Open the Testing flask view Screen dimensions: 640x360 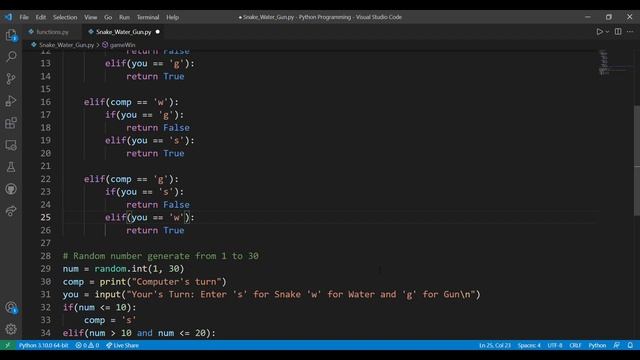pyautogui.click(x=11, y=167)
